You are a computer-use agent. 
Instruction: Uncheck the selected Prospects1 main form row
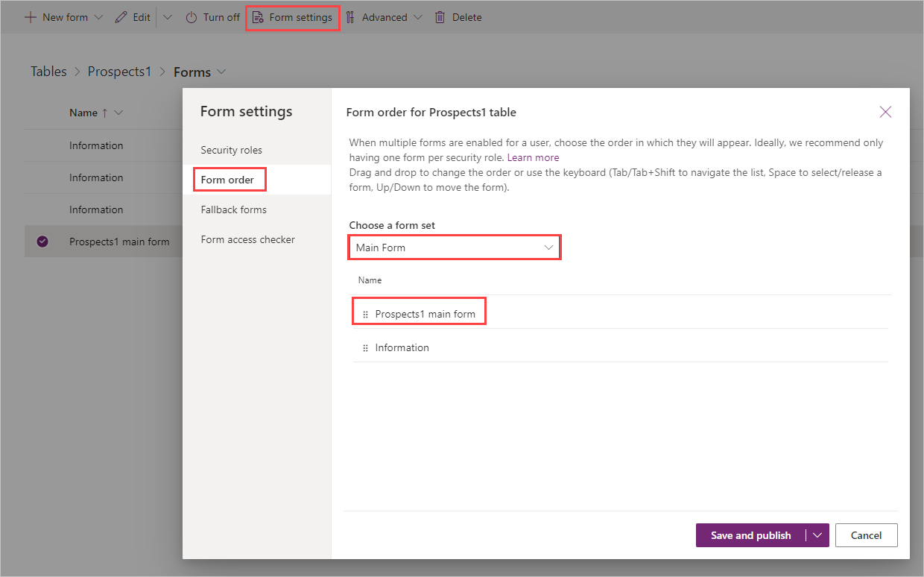coord(42,241)
